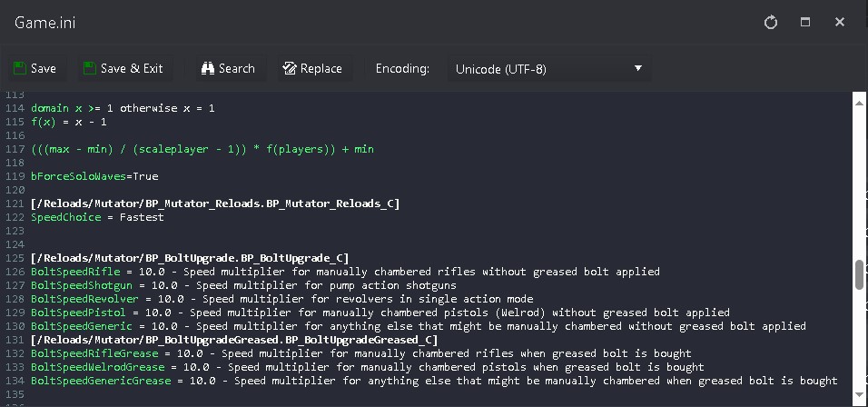This screenshot has width=868, height=407.
Task: Click the scrollbar down arrow
Action: pyautogui.click(x=860, y=395)
